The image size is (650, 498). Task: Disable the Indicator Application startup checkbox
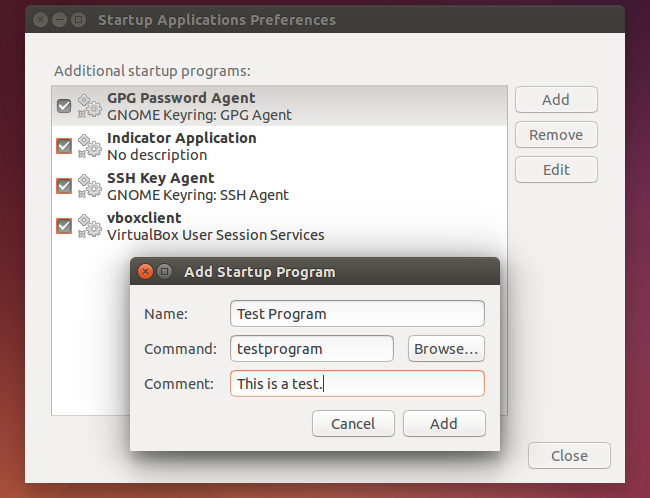pyautogui.click(x=64, y=146)
